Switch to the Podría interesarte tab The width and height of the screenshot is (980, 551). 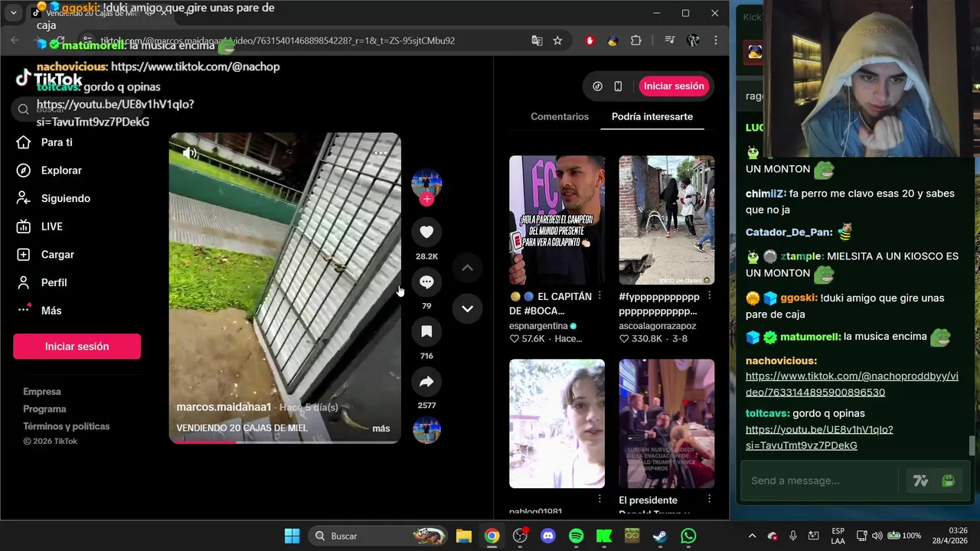(x=652, y=116)
